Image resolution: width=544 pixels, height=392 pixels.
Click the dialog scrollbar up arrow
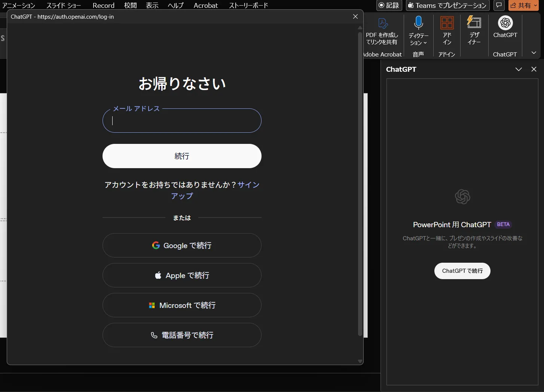pos(360,28)
